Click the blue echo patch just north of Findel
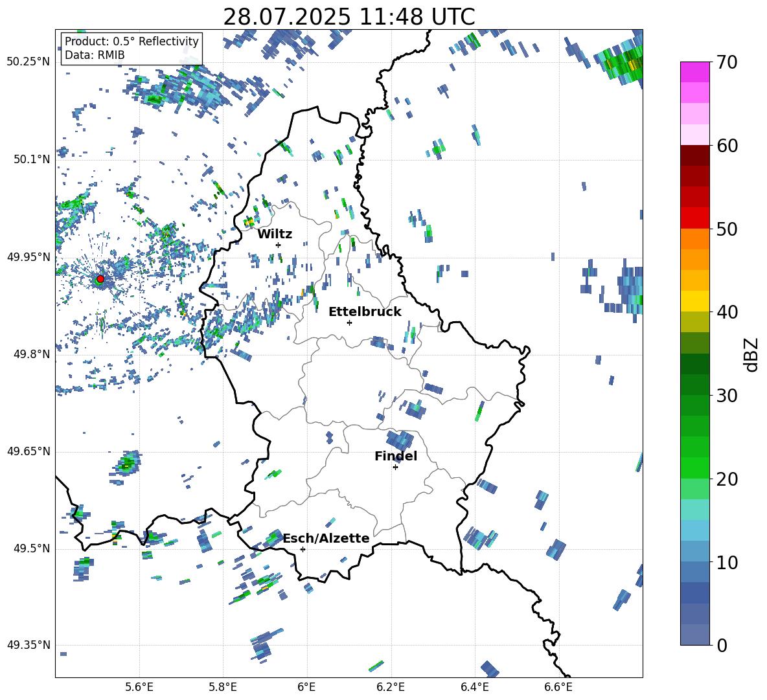Viewport: 767px width, 700px height. [400, 440]
